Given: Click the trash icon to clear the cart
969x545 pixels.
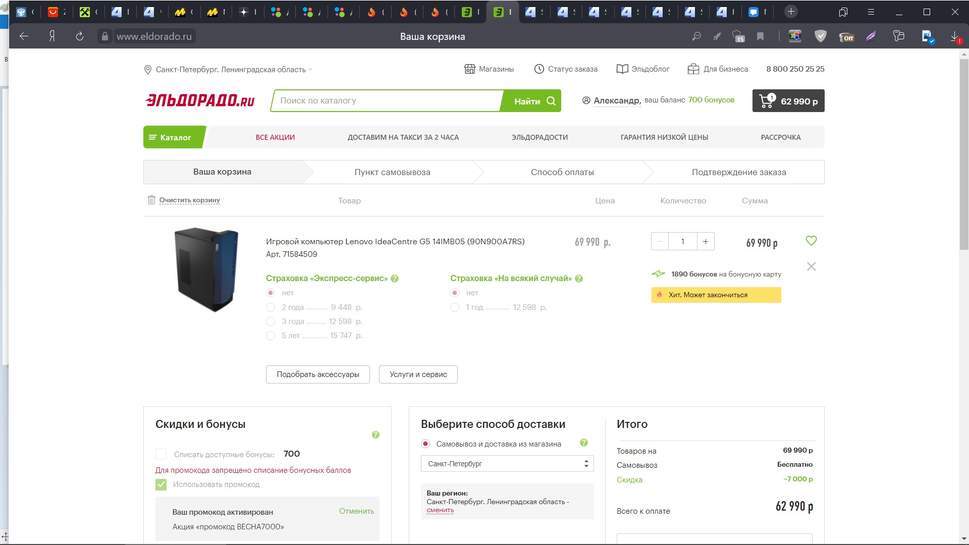Looking at the screenshot, I should (151, 200).
